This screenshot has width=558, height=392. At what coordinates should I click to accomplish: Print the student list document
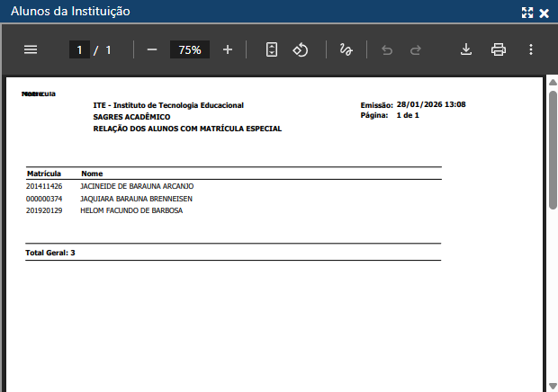(x=499, y=50)
